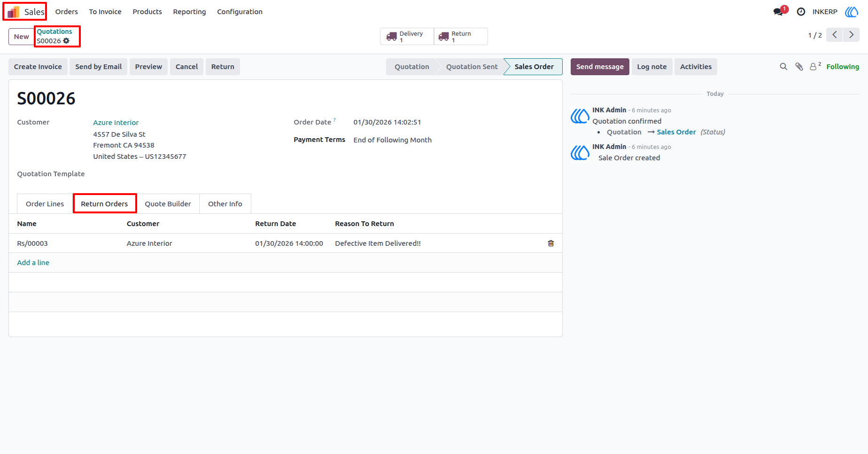Image resolution: width=868 pixels, height=454 pixels.
Task: Open the Delivery smart button
Action: [x=407, y=37]
